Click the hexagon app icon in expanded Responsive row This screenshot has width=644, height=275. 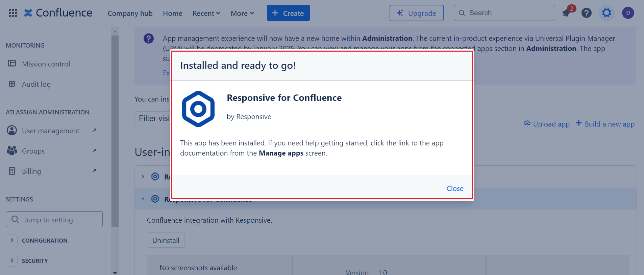(x=155, y=199)
